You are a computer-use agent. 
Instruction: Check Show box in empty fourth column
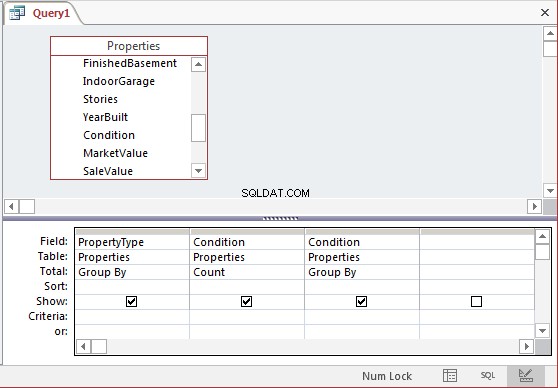click(476, 302)
